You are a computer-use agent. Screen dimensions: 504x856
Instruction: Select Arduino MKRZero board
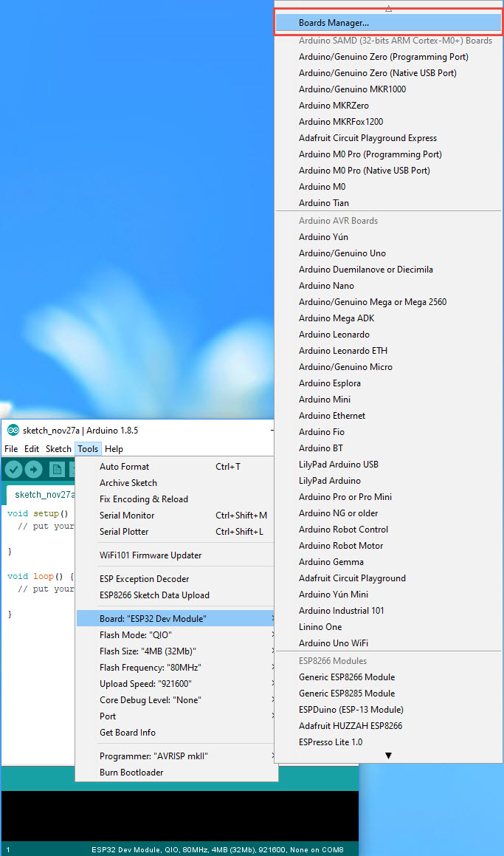click(x=388, y=106)
